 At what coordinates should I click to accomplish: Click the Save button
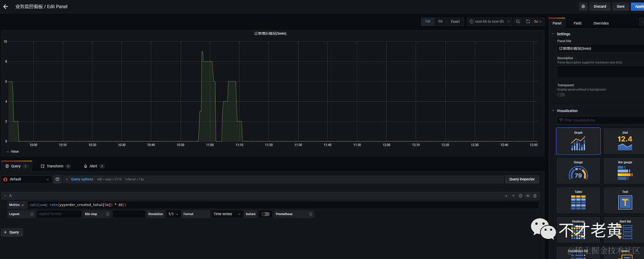pos(621,6)
